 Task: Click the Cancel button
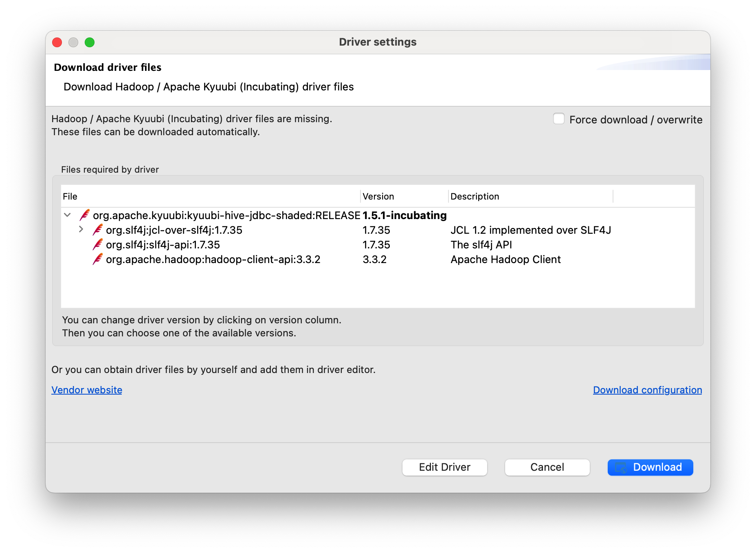(547, 467)
